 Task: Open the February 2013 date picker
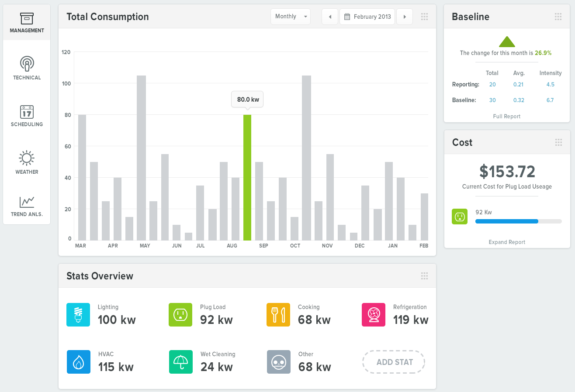click(x=367, y=17)
